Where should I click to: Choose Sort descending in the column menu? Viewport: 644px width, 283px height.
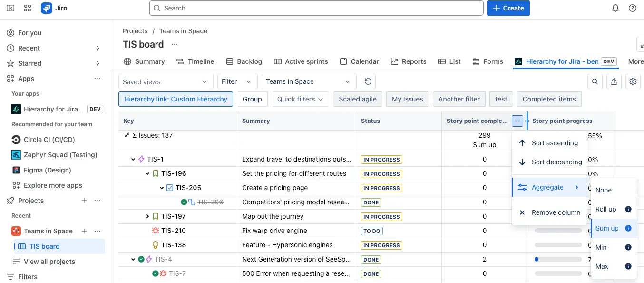(x=549, y=162)
